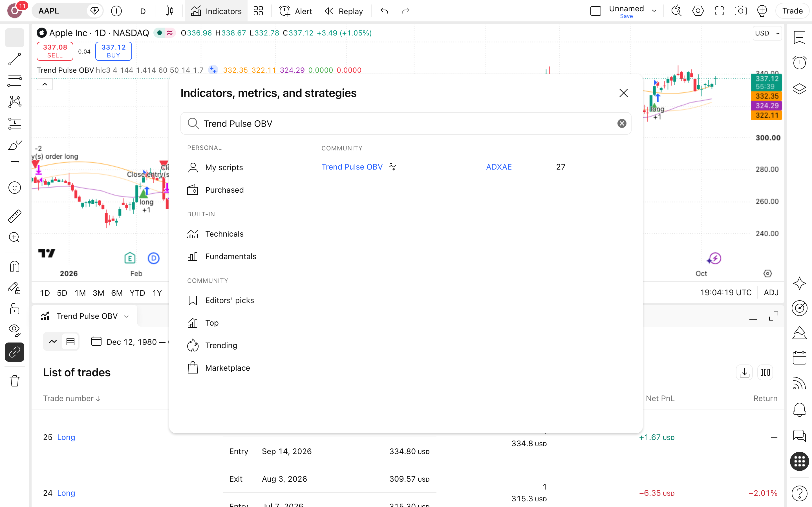Click the ADXAE author link
Viewport: 812px width, 507px height.
[x=498, y=167]
